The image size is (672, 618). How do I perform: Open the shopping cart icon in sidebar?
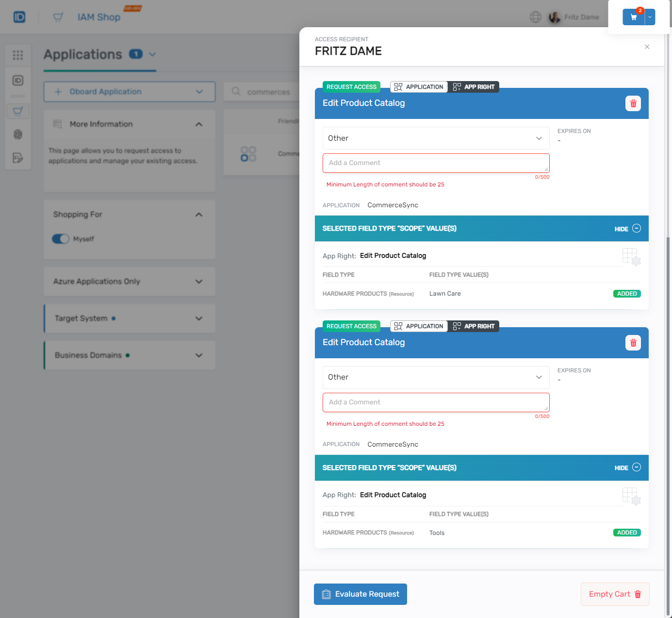coord(18,111)
